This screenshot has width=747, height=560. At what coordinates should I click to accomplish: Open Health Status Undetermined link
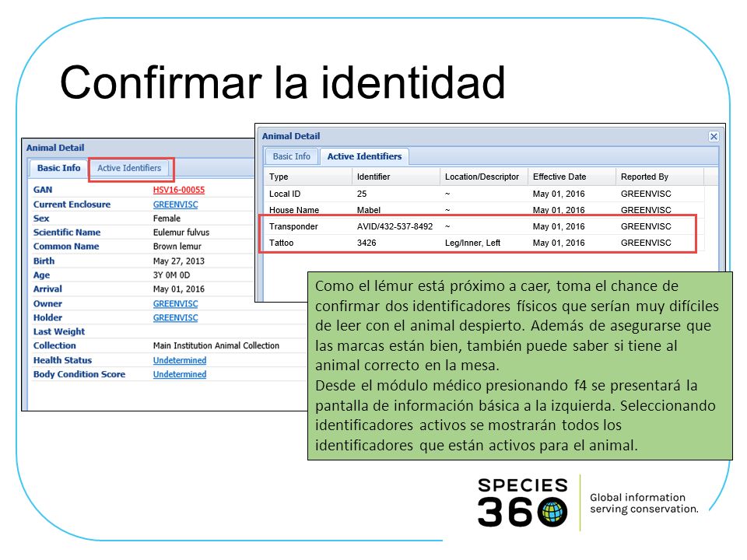[180, 360]
